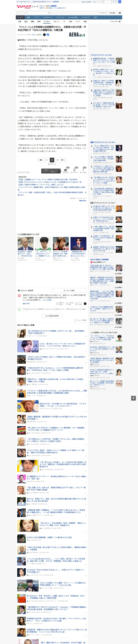
Task: Open the スポーツ category
Action: pyautogui.click(x=56, y=22)
